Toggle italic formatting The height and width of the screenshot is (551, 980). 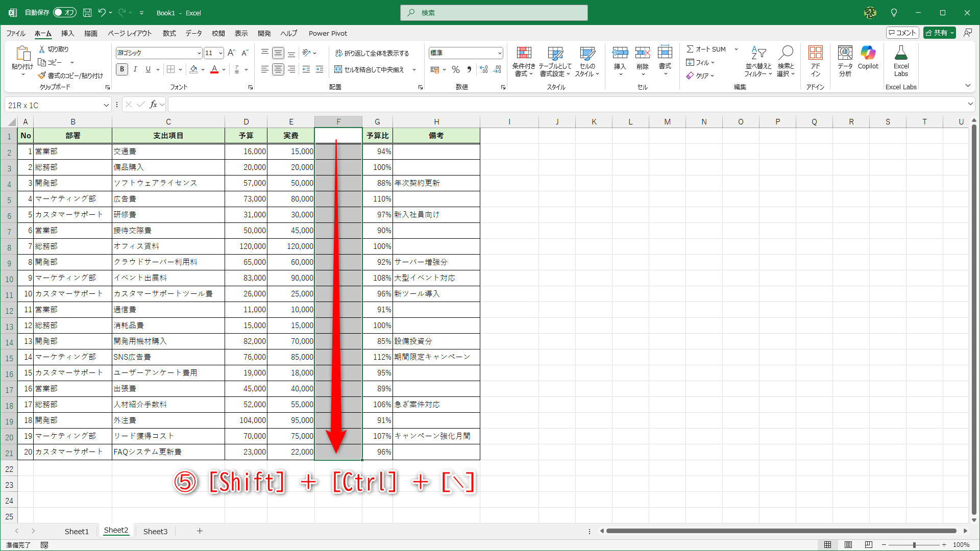coord(135,69)
